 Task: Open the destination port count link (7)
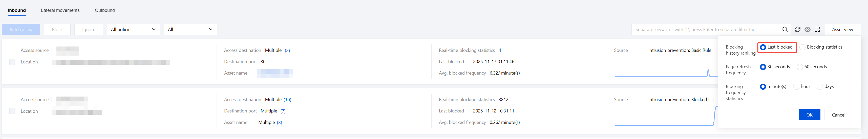283,111
